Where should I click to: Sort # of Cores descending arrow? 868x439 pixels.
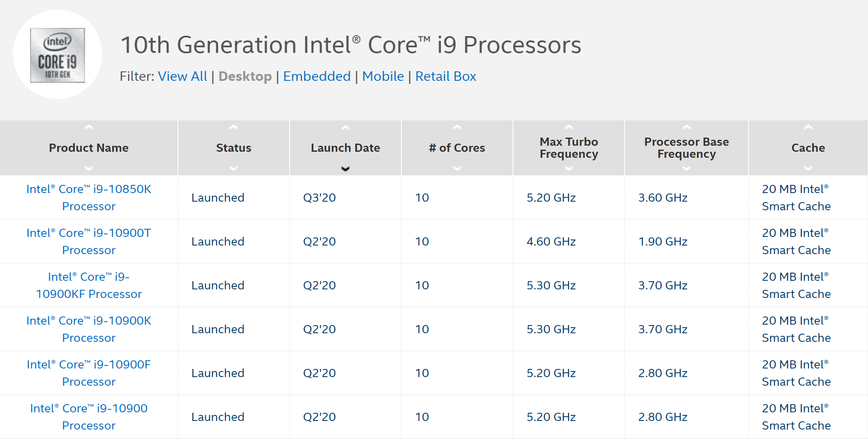(x=457, y=168)
